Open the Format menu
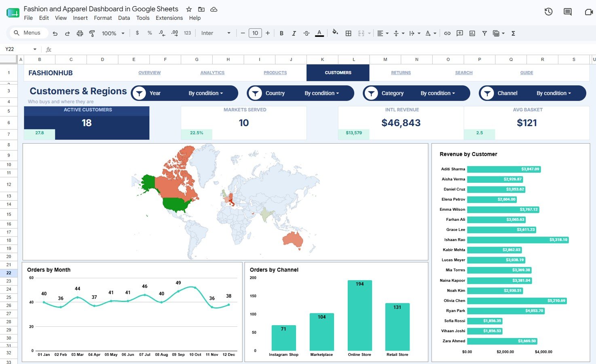Viewport: 596px width, 364px height. click(x=103, y=18)
